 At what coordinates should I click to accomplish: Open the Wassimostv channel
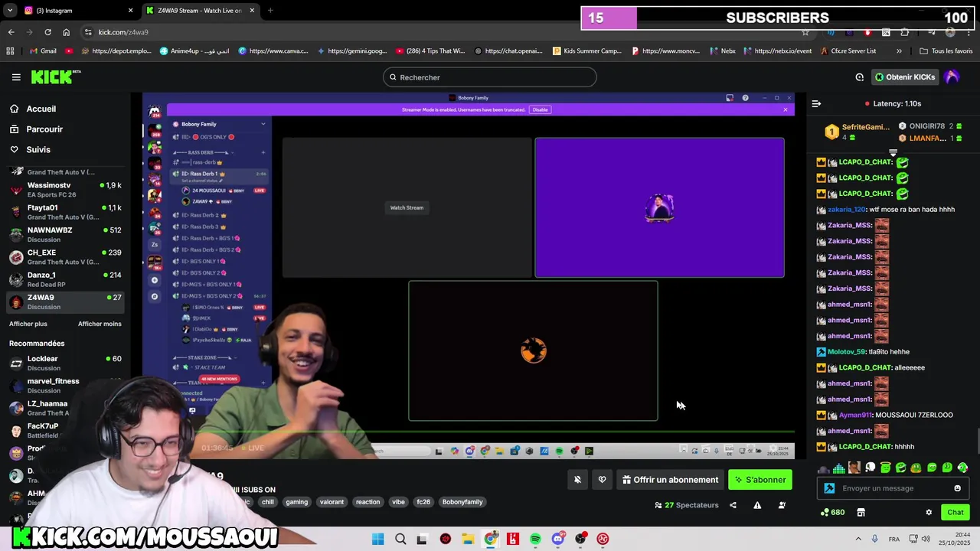click(x=65, y=190)
